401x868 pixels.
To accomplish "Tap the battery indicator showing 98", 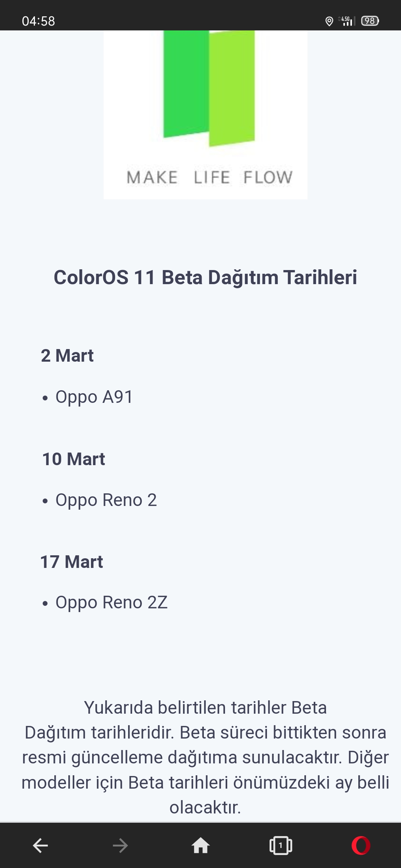I will click(370, 21).
